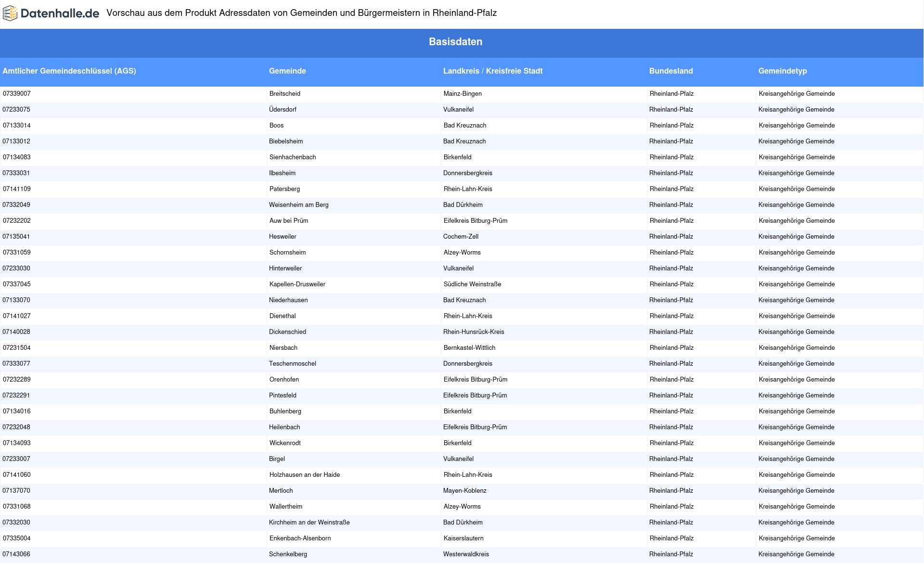This screenshot has width=924, height=563.
Task: Click AGS cell 07141109
Action: (x=133, y=189)
